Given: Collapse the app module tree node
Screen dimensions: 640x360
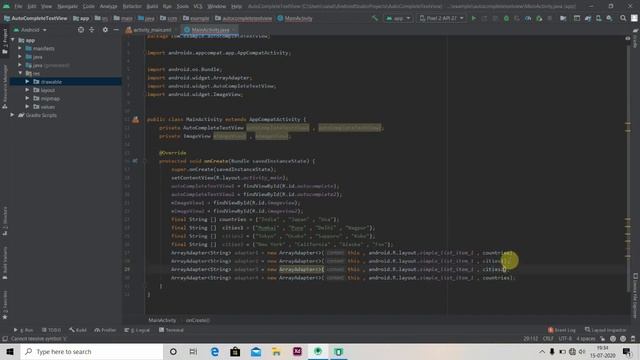Looking at the screenshot, I should (13, 40).
